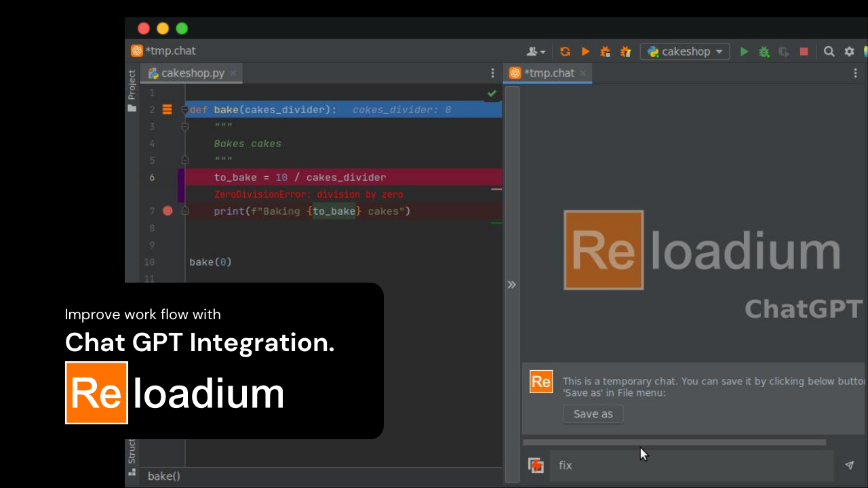The height and width of the screenshot is (488, 868).
Task: Collapse the bake function fold on line 2
Action: tap(184, 110)
